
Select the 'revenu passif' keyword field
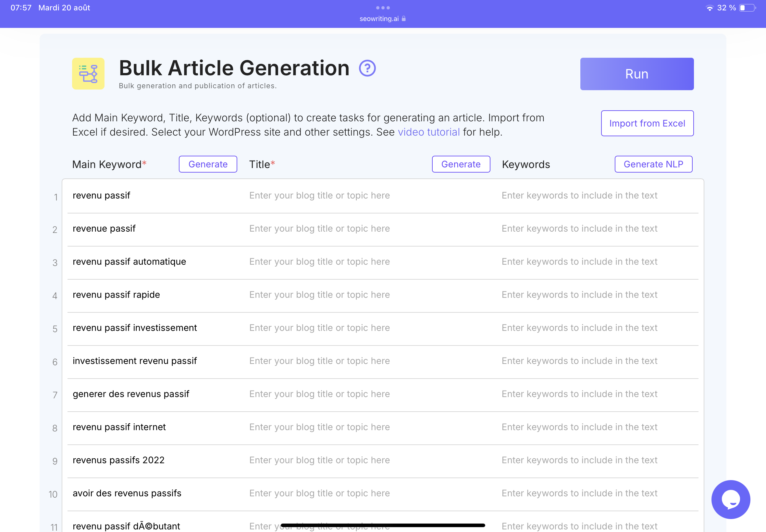(x=155, y=195)
